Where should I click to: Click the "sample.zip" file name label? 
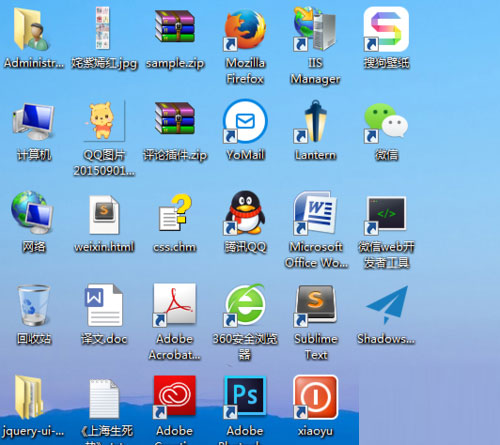coord(175,63)
